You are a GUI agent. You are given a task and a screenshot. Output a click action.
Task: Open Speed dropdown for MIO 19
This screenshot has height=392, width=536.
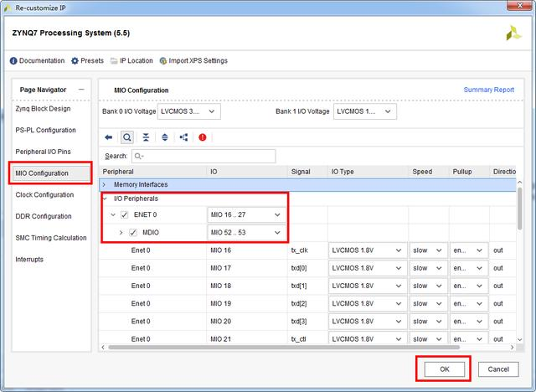pos(428,303)
